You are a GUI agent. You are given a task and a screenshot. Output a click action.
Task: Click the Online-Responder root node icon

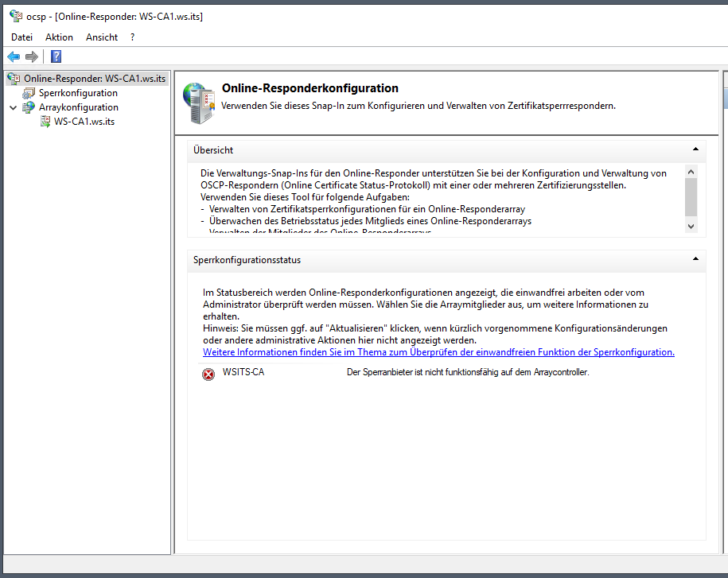click(14, 79)
